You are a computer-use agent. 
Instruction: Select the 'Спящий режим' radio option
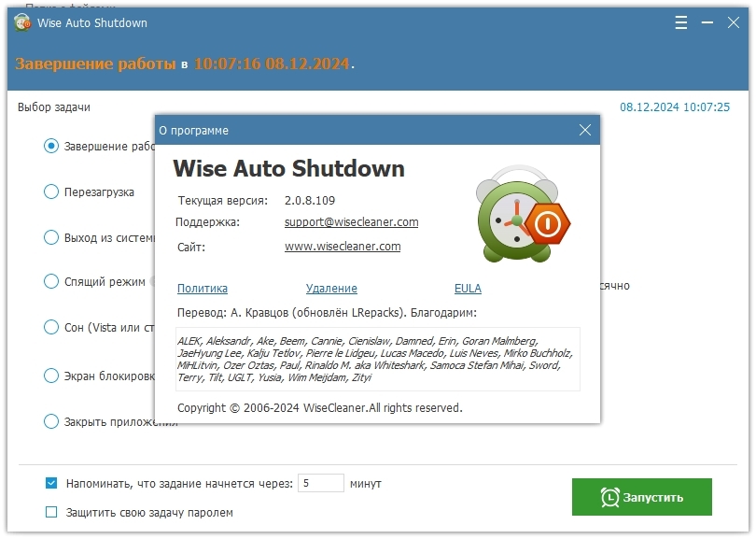[x=51, y=281]
